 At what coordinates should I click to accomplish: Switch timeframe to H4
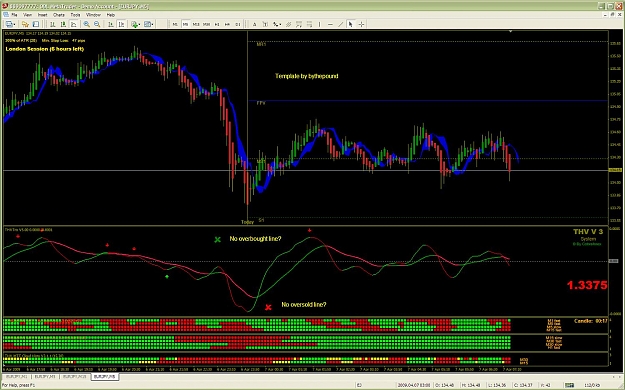tap(227, 24)
